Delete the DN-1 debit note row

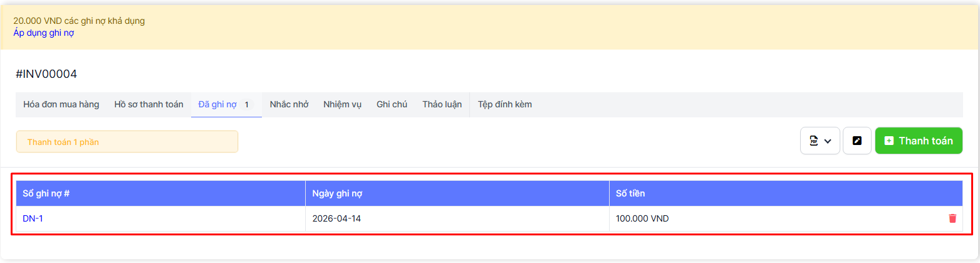click(952, 218)
